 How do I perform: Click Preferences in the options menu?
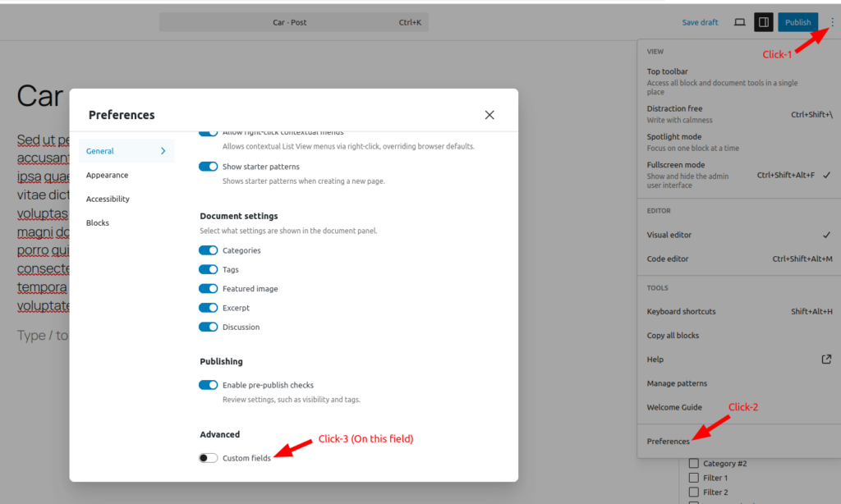669,442
